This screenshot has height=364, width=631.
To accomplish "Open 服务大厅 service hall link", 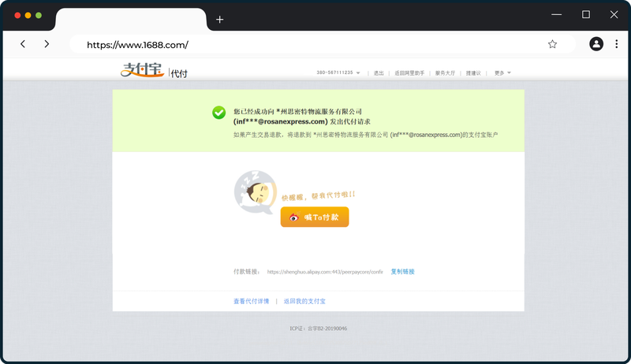I will point(445,73).
